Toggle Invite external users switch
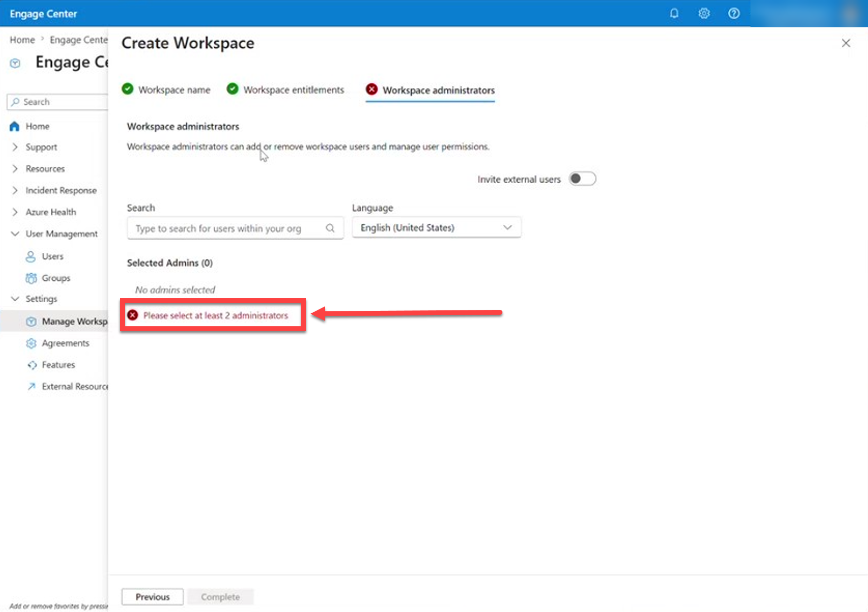 [x=582, y=179]
